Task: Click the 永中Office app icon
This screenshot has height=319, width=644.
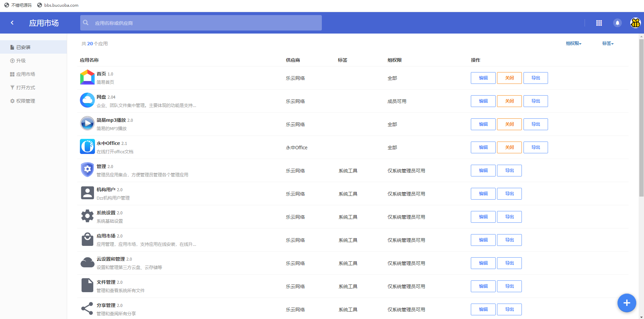Action: click(x=87, y=147)
